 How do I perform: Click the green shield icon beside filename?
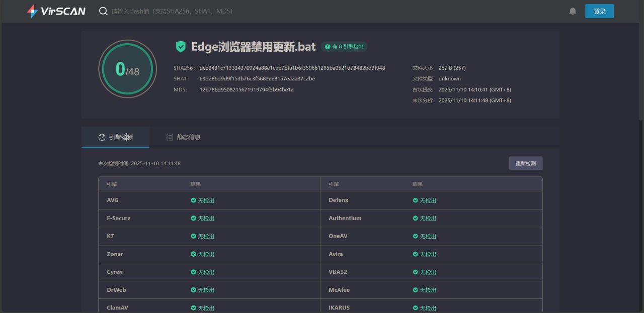click(181, 47)
